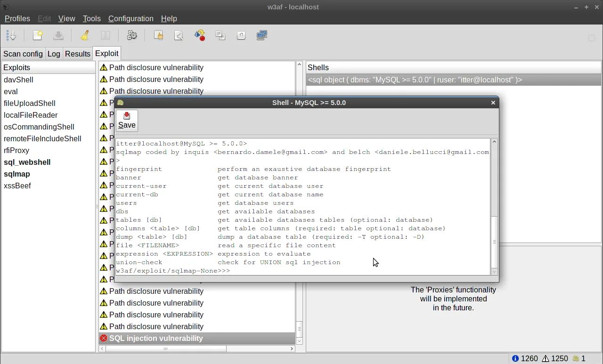Click the red Save icon in the shell dialog
This screenshot has height=364, width=603.
(x=127, y=116)
